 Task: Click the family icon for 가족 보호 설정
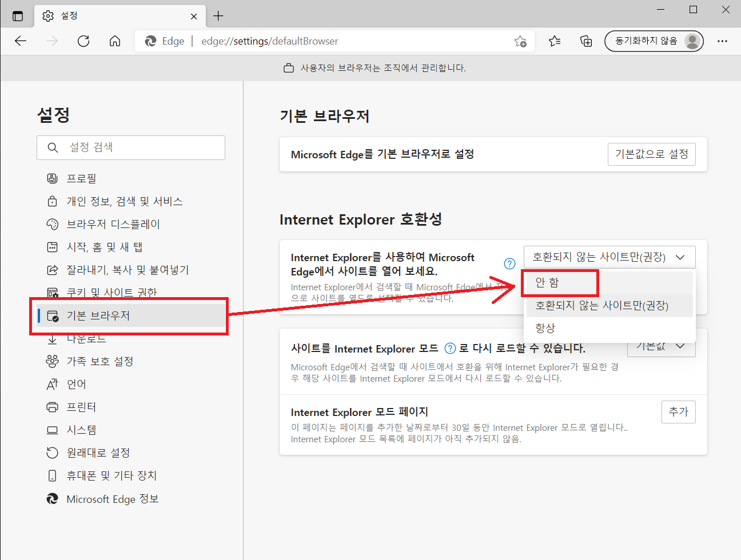(52, 361)
